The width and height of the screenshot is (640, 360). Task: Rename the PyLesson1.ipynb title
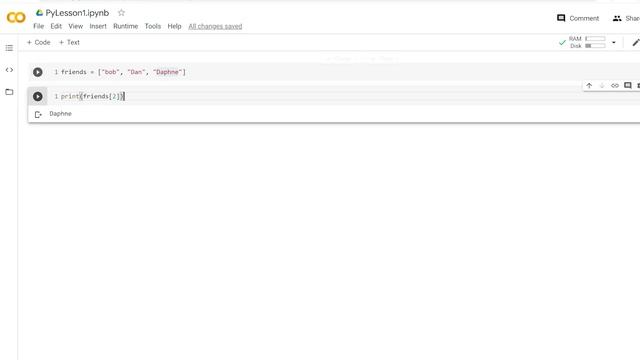(77, 13)
